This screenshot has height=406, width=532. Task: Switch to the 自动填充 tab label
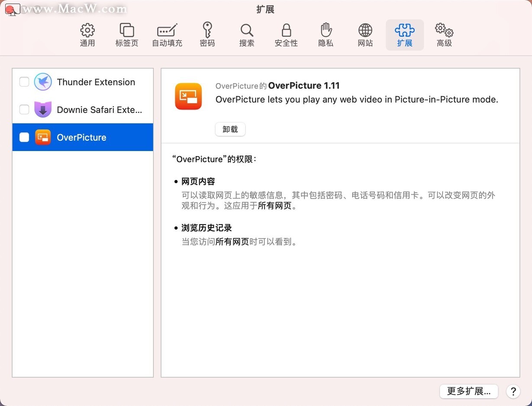(x=167, y=43)
